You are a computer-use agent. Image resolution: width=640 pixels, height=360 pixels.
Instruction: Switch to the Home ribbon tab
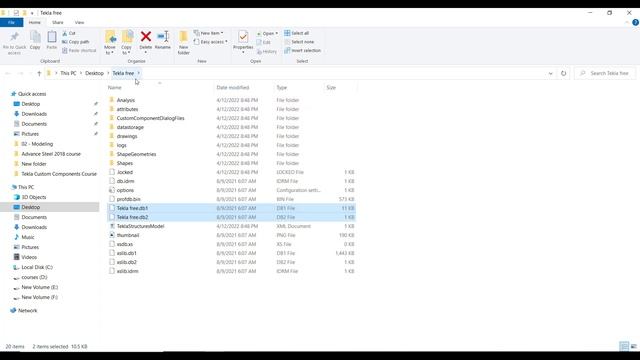point(35,22)
